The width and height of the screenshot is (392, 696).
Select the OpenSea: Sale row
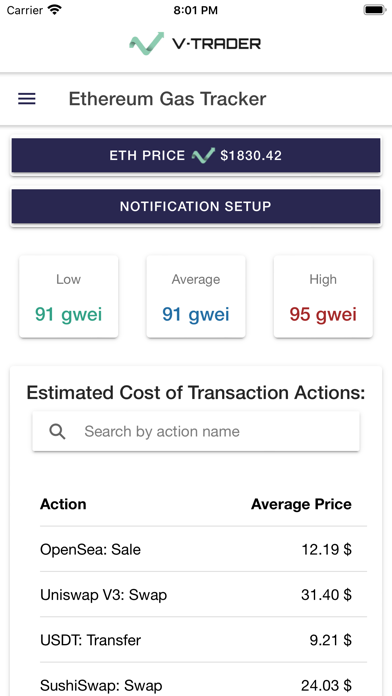[x=203, y=550]
